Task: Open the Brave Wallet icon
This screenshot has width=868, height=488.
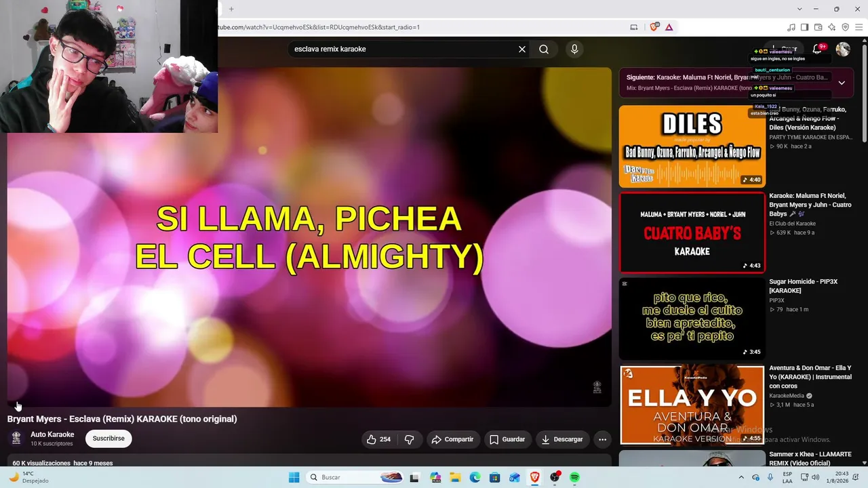Action: tap(818, 27)
